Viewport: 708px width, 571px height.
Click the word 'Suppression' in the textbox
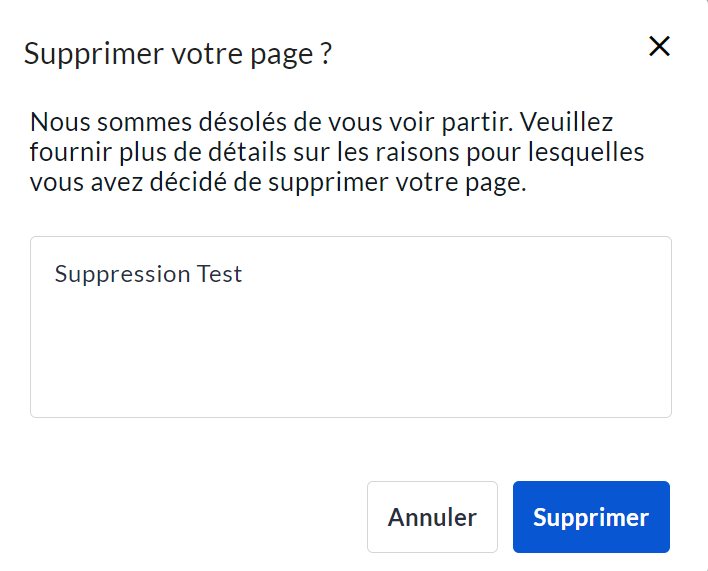121,274
